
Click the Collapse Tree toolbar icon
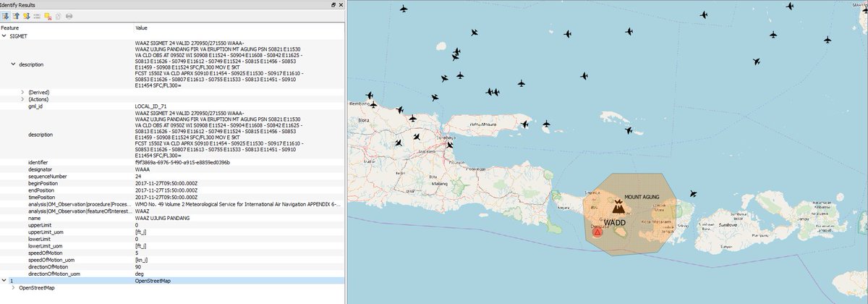click(16, 15)
